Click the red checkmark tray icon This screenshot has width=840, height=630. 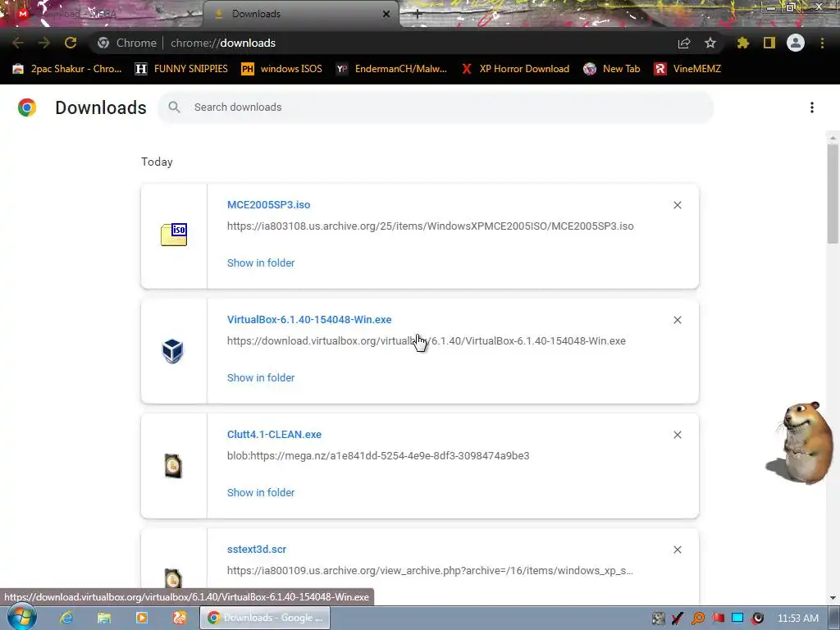click(678, 619)
